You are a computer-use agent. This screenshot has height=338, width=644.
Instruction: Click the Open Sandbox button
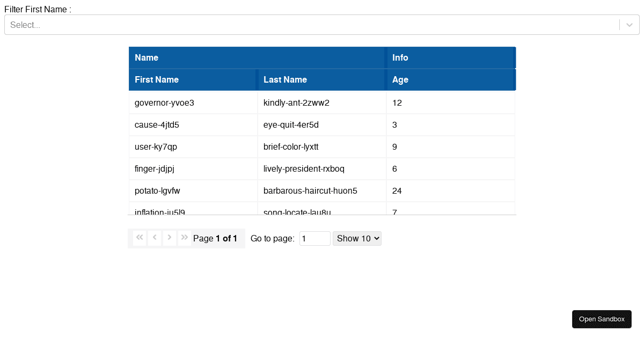602,319
